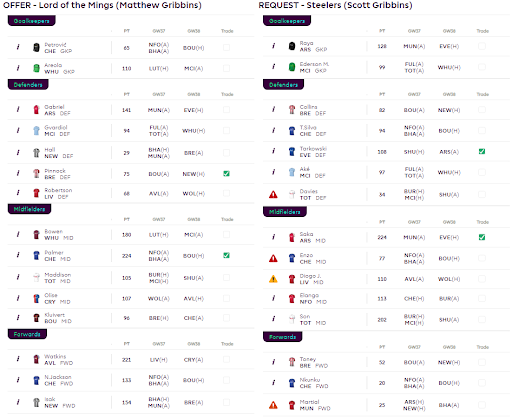
Task: Click Areola's green goalkeeper shirt icon
Action: 36,68
